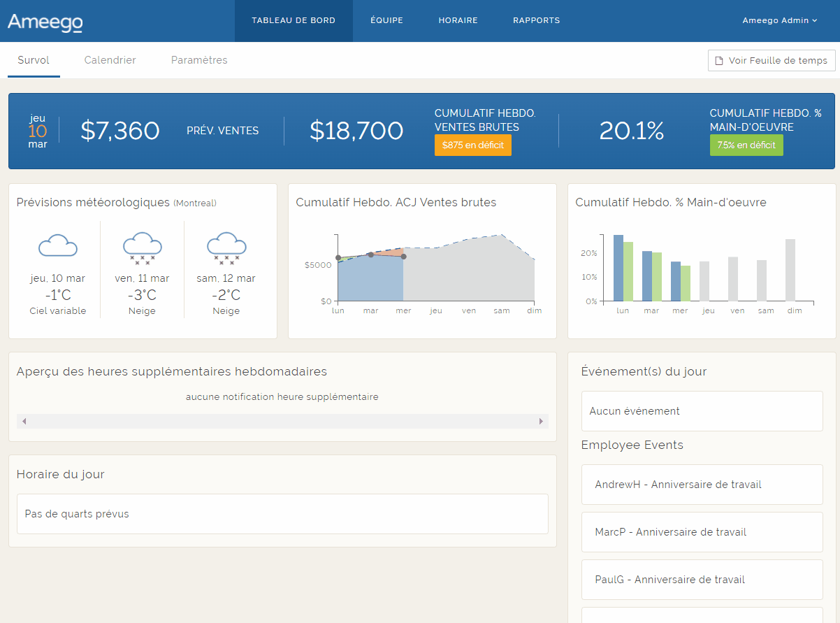Click the orange $875 en déficit badge
Image resolution: width=840 pixels, height=623 pixels.
(x=472, y=145)
